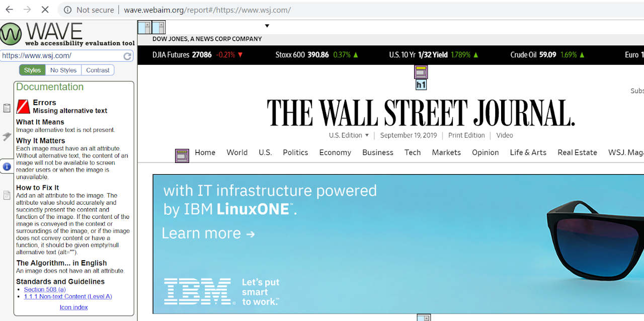
Task: Click the red Missing alternative text error icon
Action: (23, 106)
